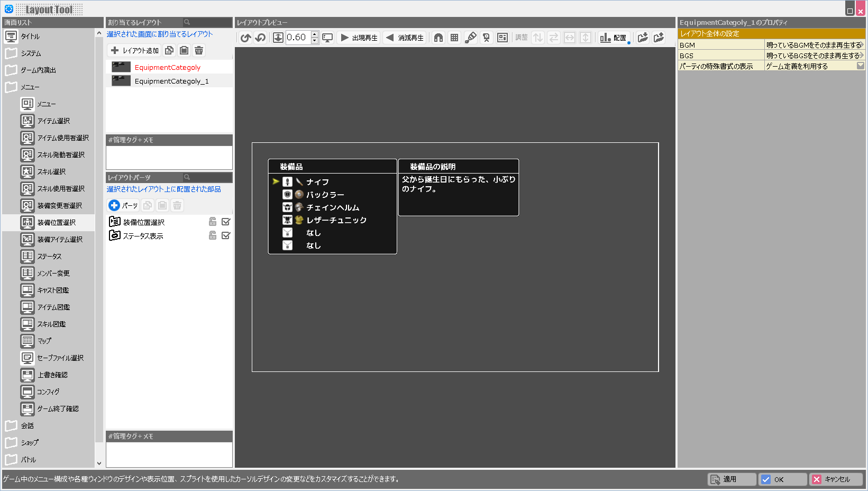868x491 pixels.
Task: Expand the BGM property value
Action: click(x=861, y=45)
